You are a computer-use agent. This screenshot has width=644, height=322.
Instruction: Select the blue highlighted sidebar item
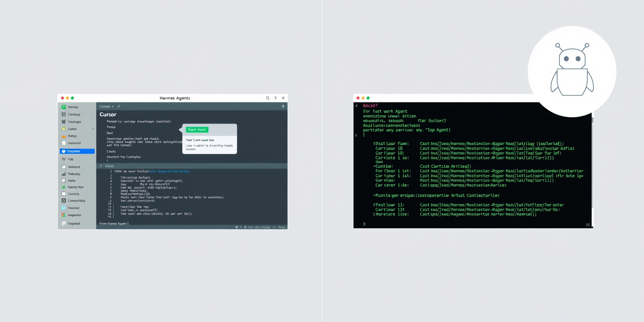point(77,151)
